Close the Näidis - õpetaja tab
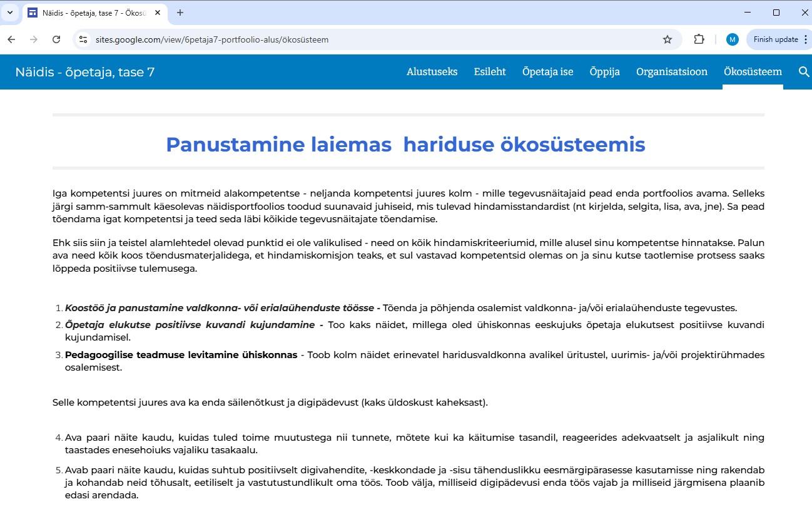 tap(160, 13)
